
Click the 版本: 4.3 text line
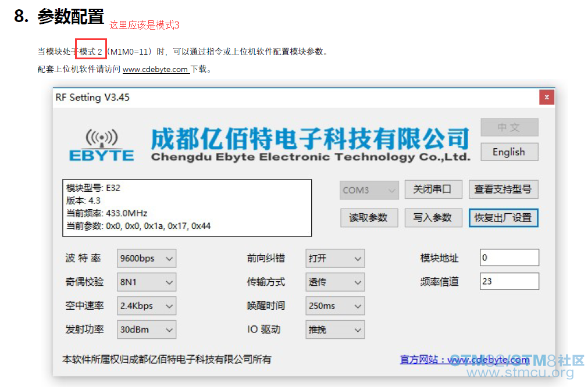click(x=83, y=200)
